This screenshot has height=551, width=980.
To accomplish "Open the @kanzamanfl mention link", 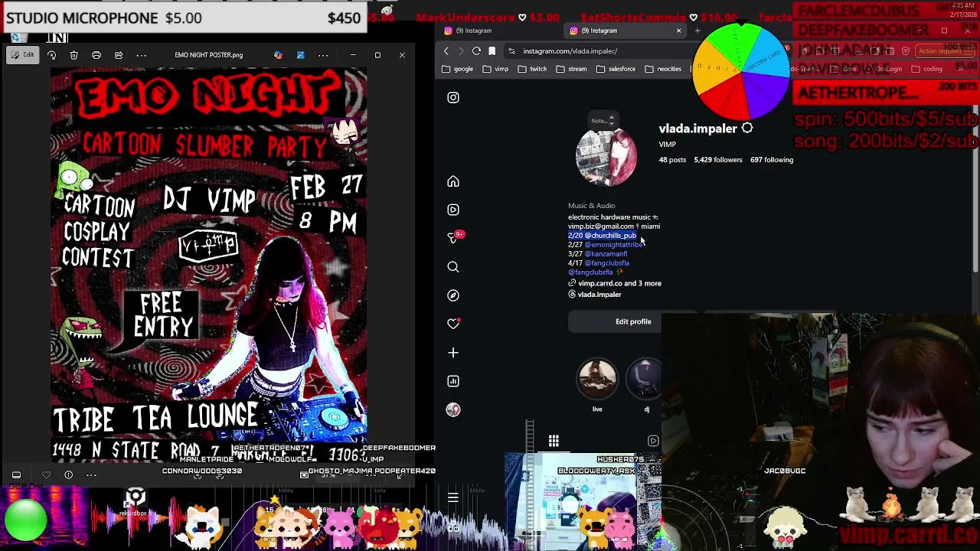I will coord(606,254).
